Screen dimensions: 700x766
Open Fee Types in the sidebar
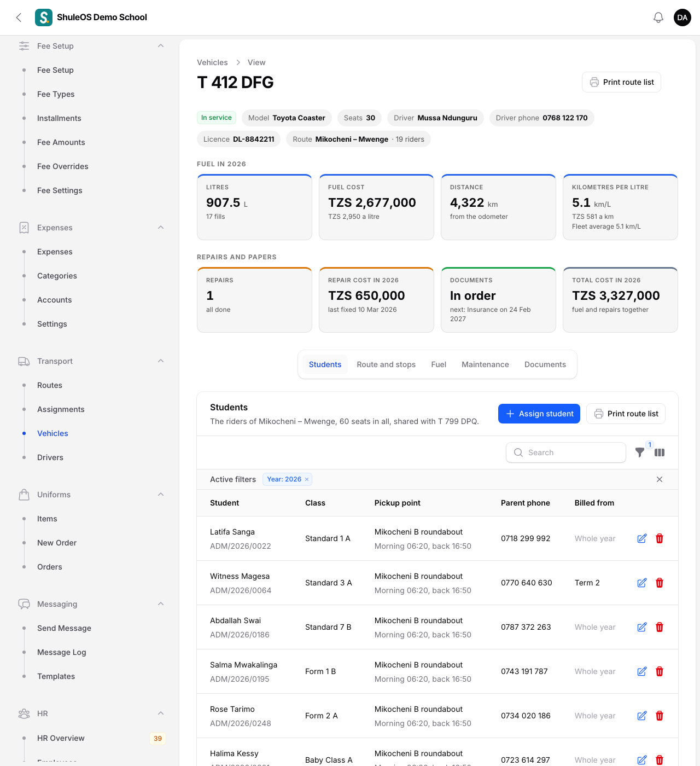click(56, 94)
